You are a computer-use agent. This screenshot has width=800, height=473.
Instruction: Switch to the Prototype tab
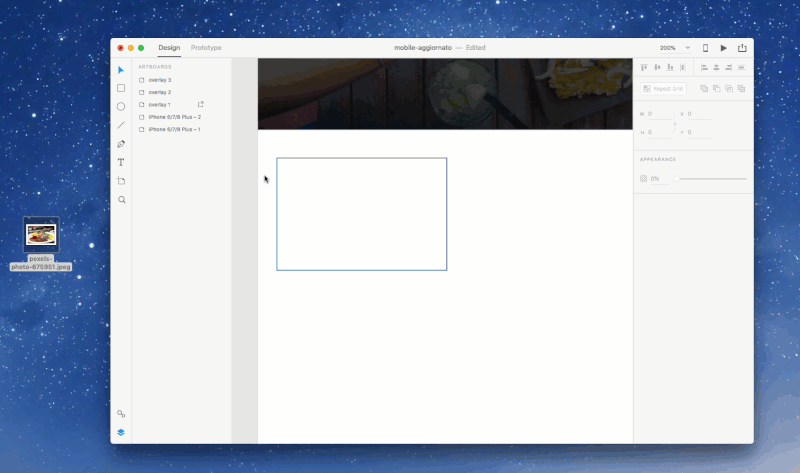[x=206, y=48]
